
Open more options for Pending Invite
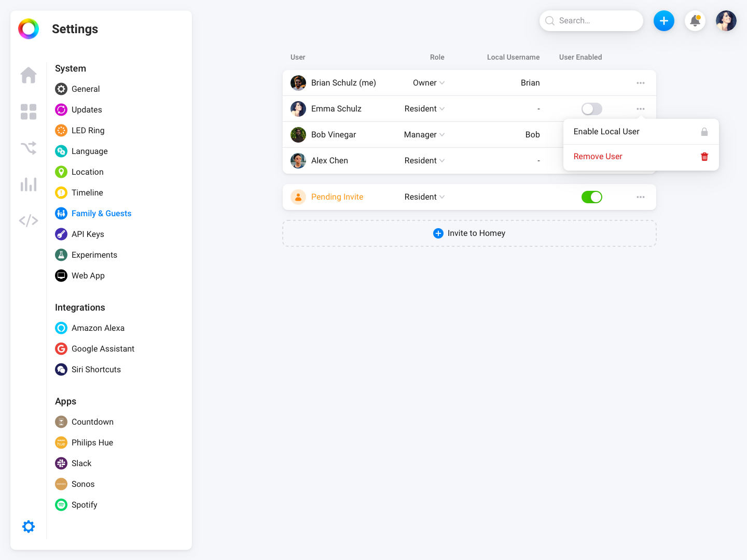pos(641,197)
